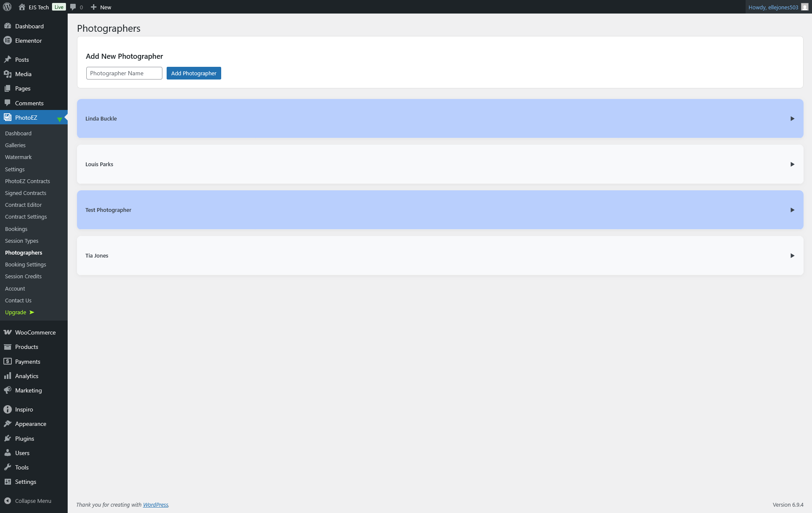Open Booking Settings in PhotoEZ menu

point(25,264)
